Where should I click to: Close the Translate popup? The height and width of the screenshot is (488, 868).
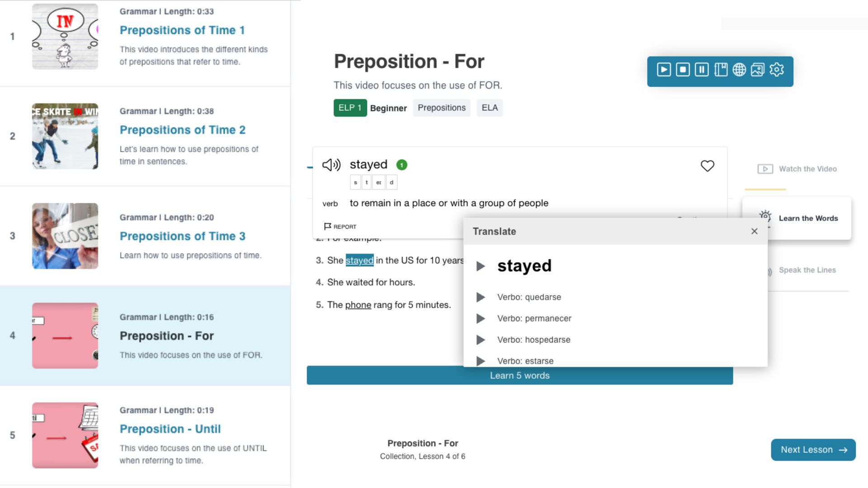(754, 231)
